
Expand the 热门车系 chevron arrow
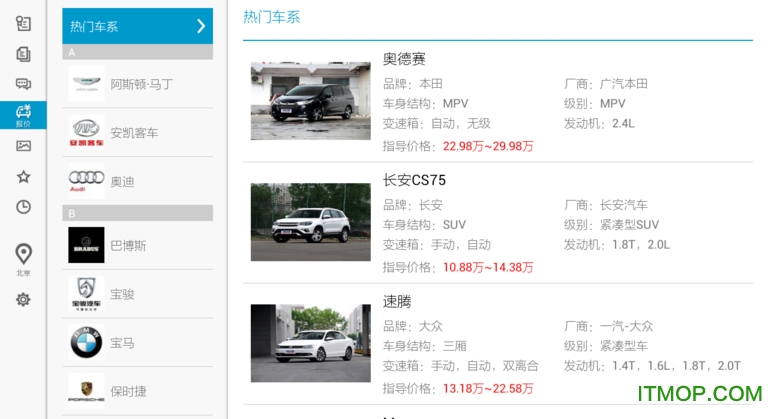201,26
